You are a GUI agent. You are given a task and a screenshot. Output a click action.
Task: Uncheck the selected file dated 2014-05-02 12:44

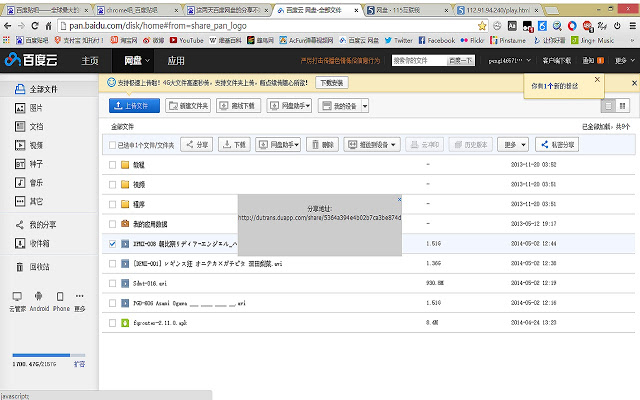tap(113, 244)
